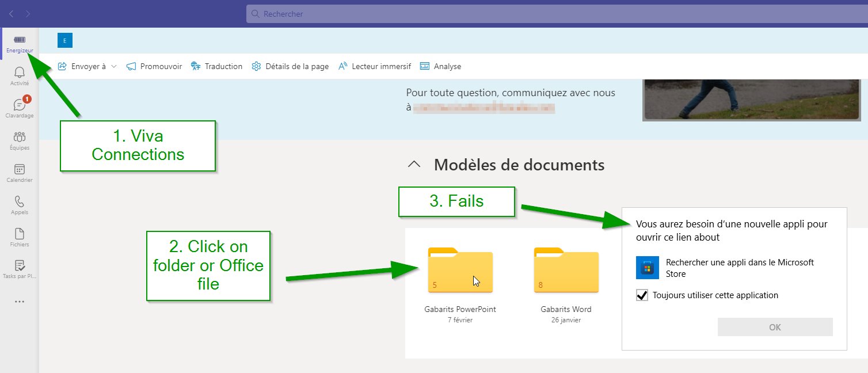Image resolution: width=868 pixels, height=373 pixels.
Task: Collapse the Modèles de documents section
Action: tap(414, 165)
